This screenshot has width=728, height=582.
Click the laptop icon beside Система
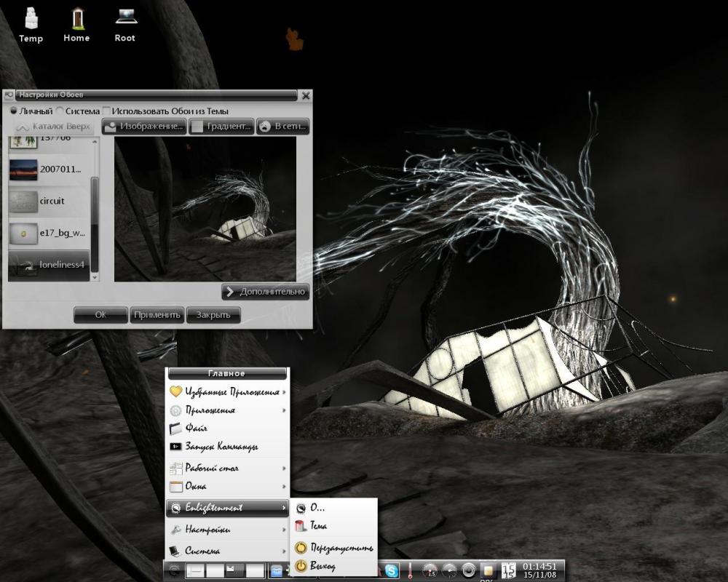(175, 551)
